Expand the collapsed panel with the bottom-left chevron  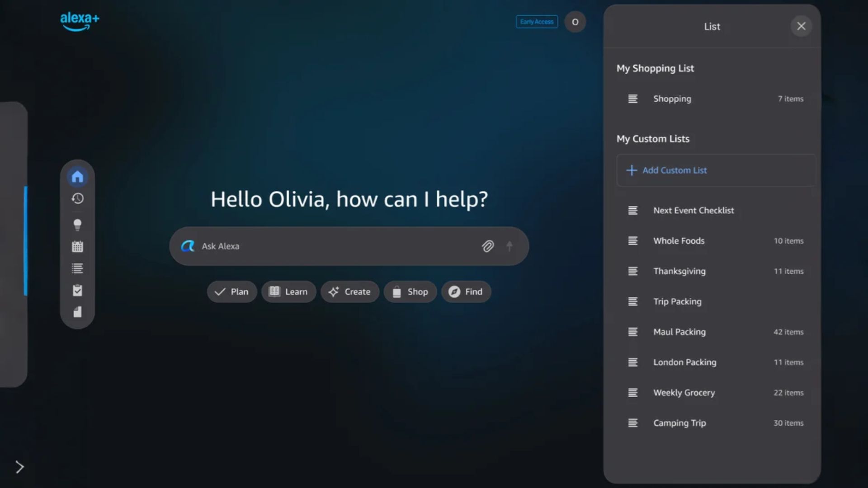[x=19, y=466]
